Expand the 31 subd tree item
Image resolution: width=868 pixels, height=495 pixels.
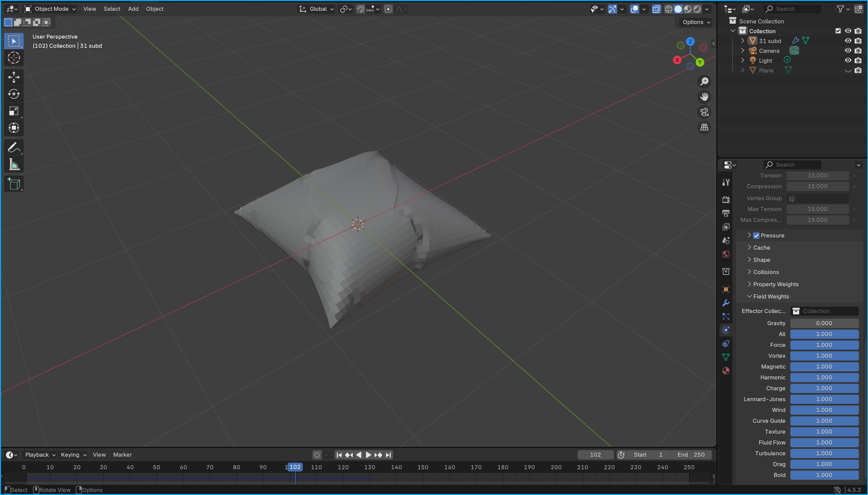click(x=743, y=41)
